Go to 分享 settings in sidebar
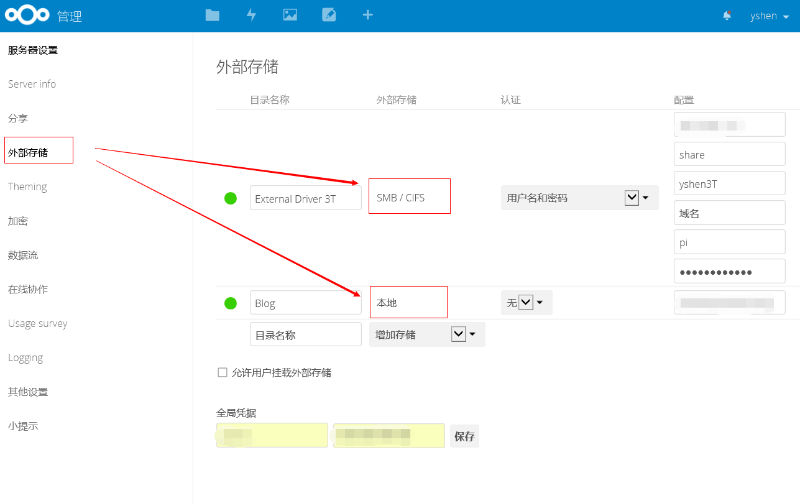Image resolution: width=800 pixels, height=504 pixels. click(18, 118)
